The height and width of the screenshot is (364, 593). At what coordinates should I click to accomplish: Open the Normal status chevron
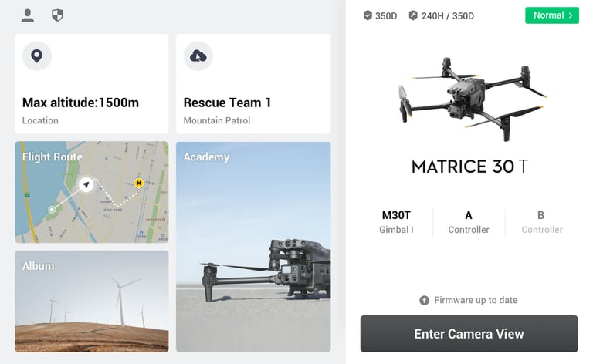point(571,15)
